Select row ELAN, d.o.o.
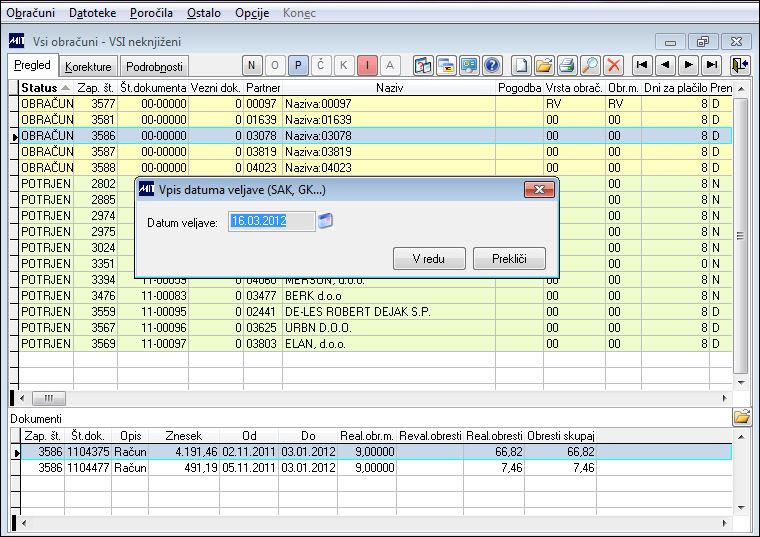Screen dimensions: 760x537 pos(376,344)
